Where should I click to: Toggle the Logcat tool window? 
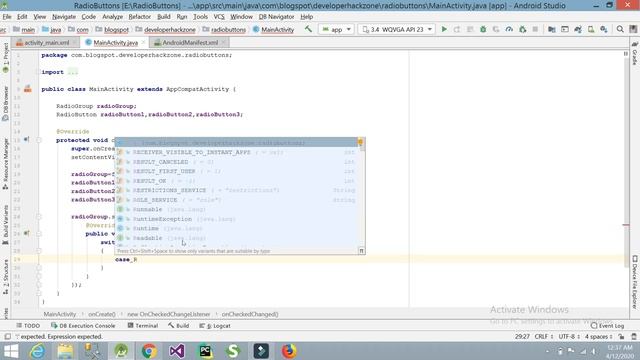[215, 326]
